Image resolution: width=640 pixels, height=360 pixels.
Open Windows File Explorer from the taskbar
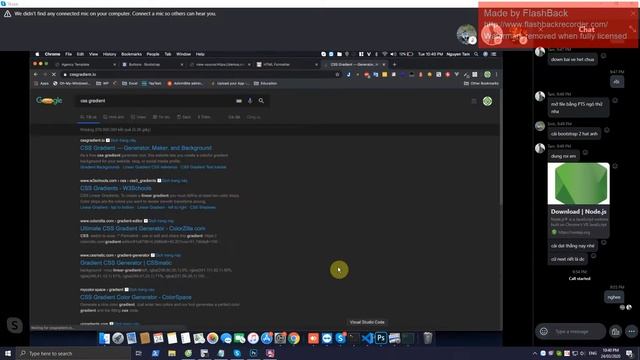172,353
